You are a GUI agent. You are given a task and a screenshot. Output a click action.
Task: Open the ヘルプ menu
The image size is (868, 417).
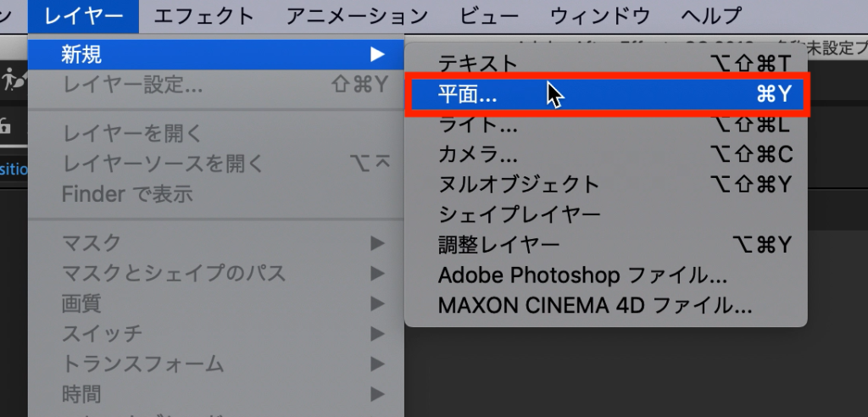point(711,16)
